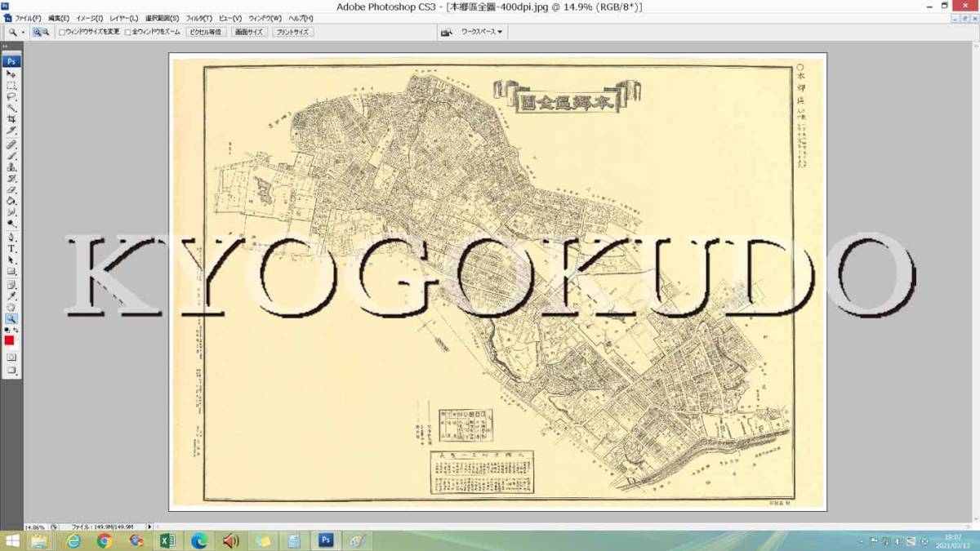Select the Rectangular Marquee tool

click(11, 85)
